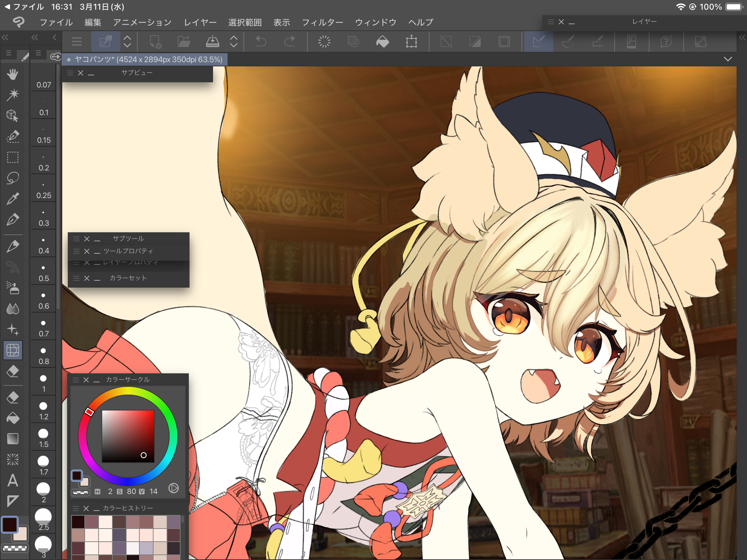Click the Save document icon

212,42
